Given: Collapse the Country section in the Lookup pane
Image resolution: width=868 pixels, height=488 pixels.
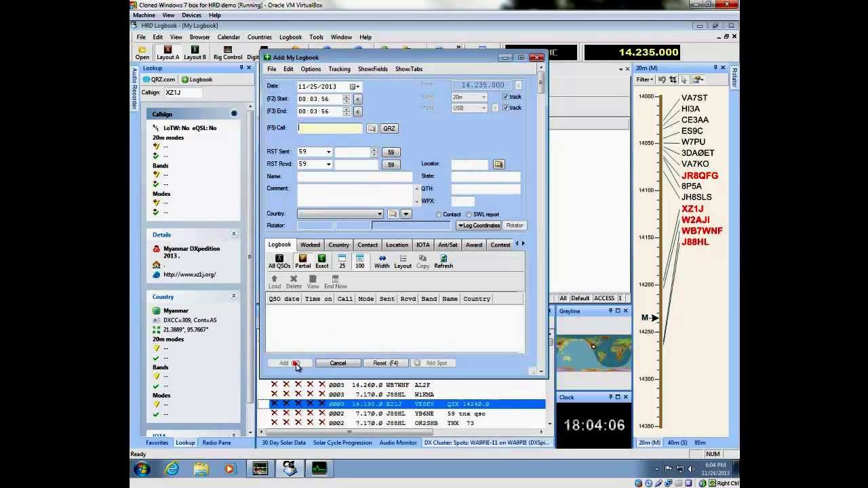Looking at the screenshot, I should click(234, 296).
